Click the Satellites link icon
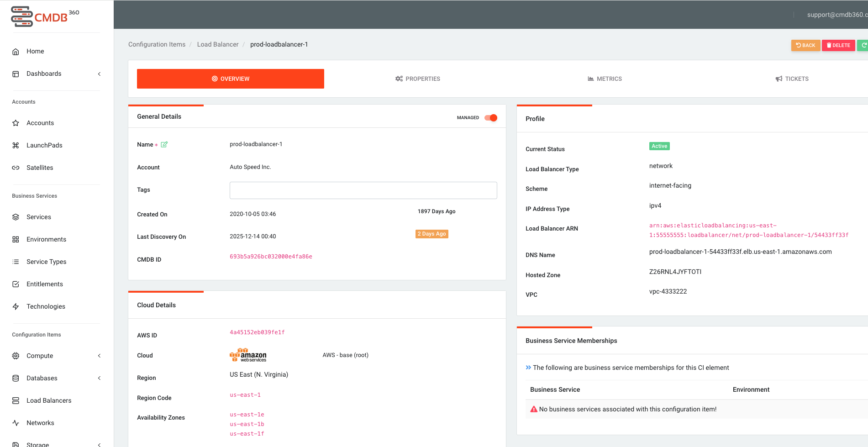The width and height of the screenshot is (868, 447). 16,168
